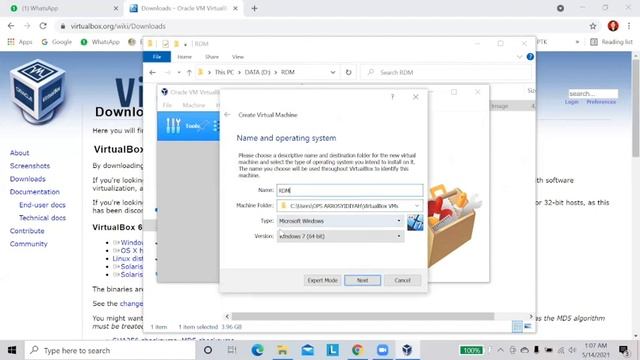This screenshot has width=640, height=360.
Task: Expand the Explorer address bar history dropdown
Action: 333,72
